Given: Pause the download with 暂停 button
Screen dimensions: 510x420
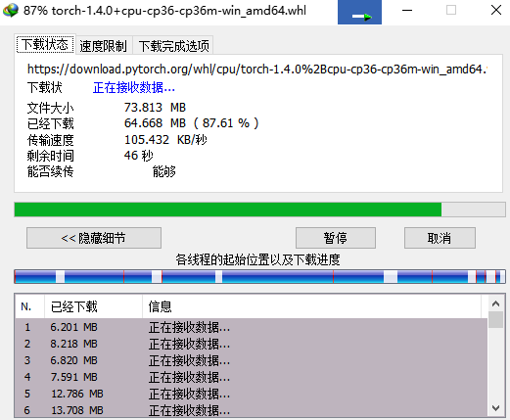Looking at the screenshot, I should pyautogui.click(x=336, y=238).
